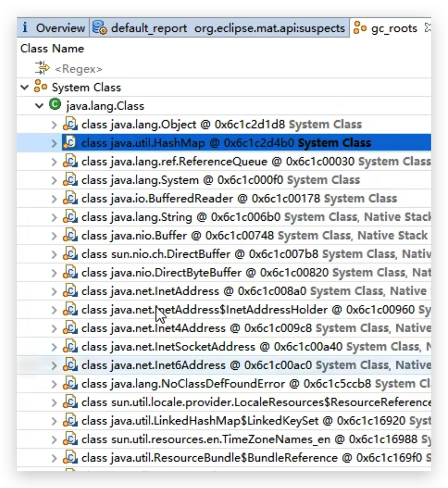
Task: Click the class icon beside java.util.HashMap
Action: [71, 143]
